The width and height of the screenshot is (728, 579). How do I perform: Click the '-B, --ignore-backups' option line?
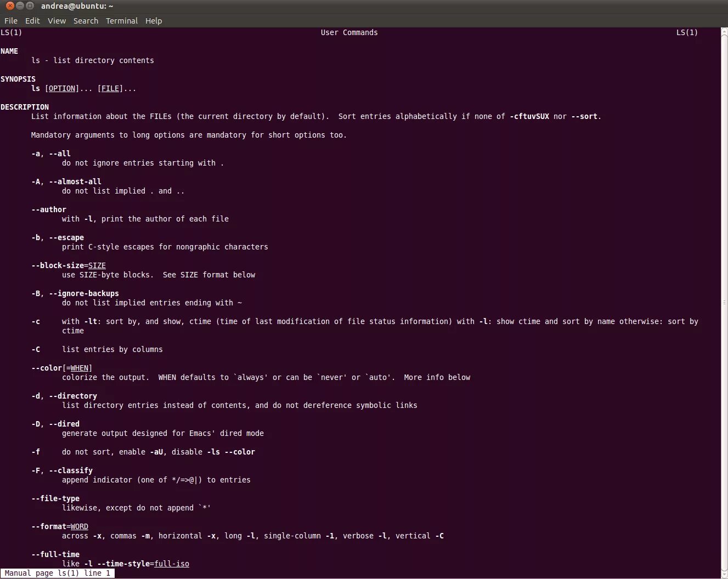pyautogui.click(x=75, y=293)
